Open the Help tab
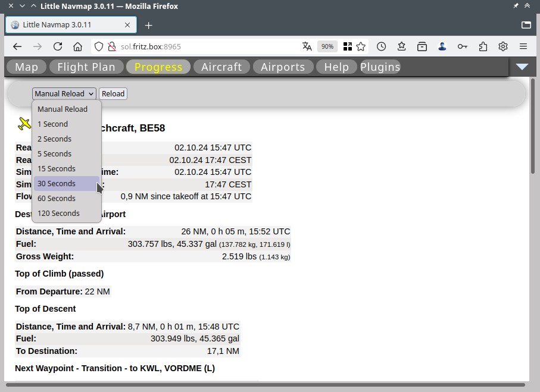Screen dimensions: 540x392 [336, 67]
